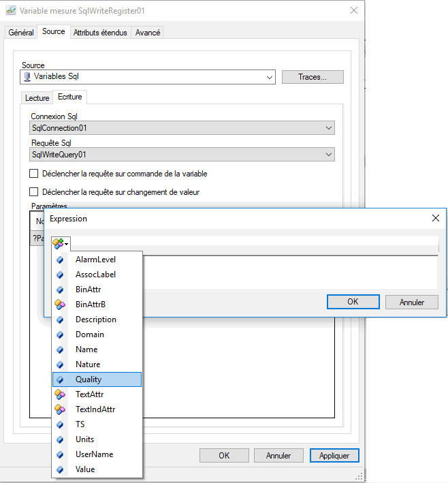
Task: Check trigger query on value change option
Action: [x=34, y=192]
